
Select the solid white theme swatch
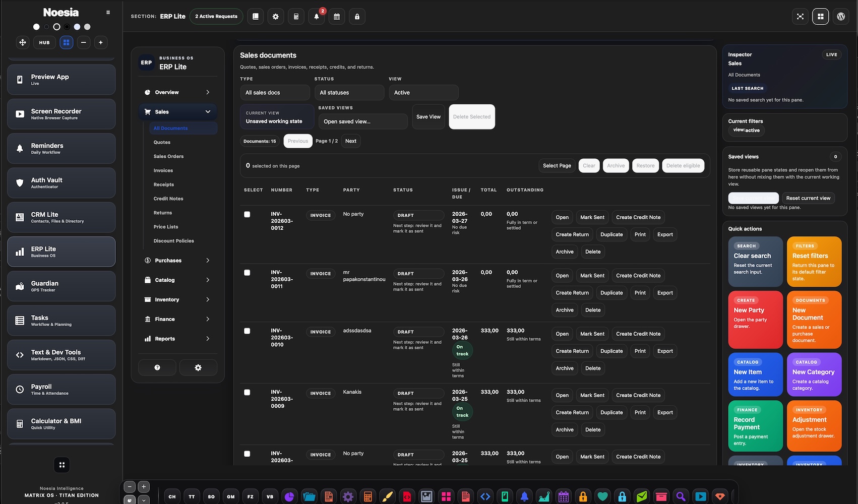pos(36,27)
